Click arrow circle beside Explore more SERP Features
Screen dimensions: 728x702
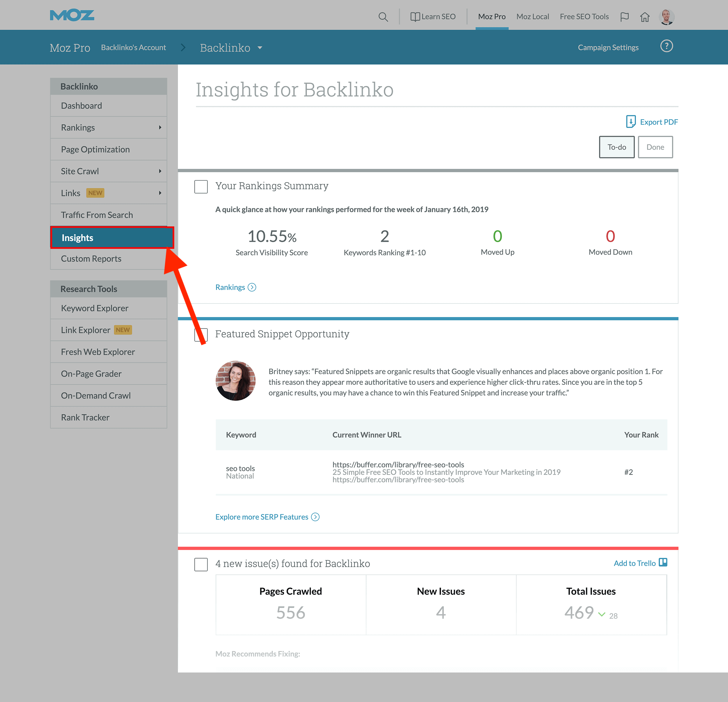(315, 517)
